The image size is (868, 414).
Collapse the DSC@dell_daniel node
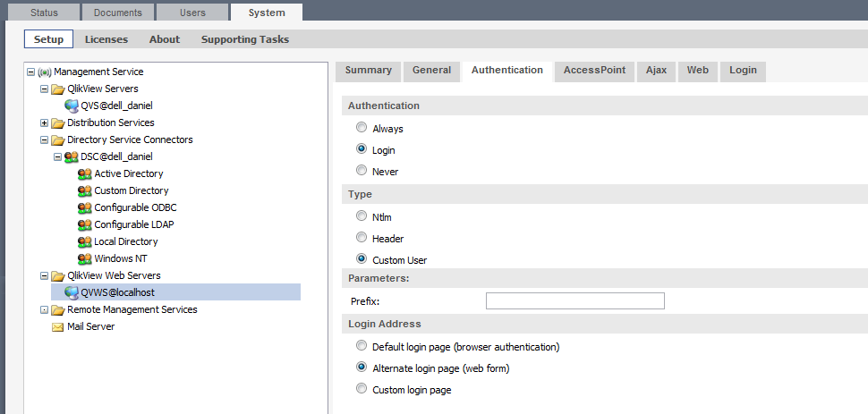pyautogui.click(x=57, y=157)
